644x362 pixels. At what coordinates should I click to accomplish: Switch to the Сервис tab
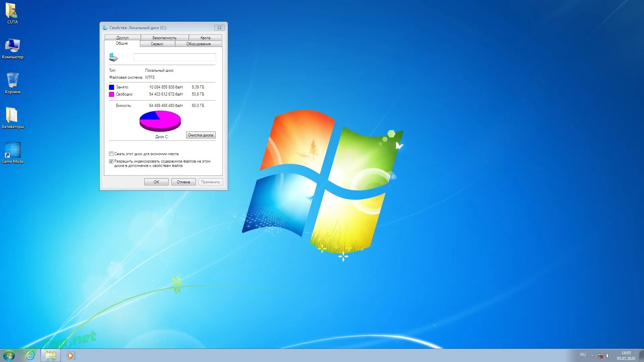[x=157, y=44]
